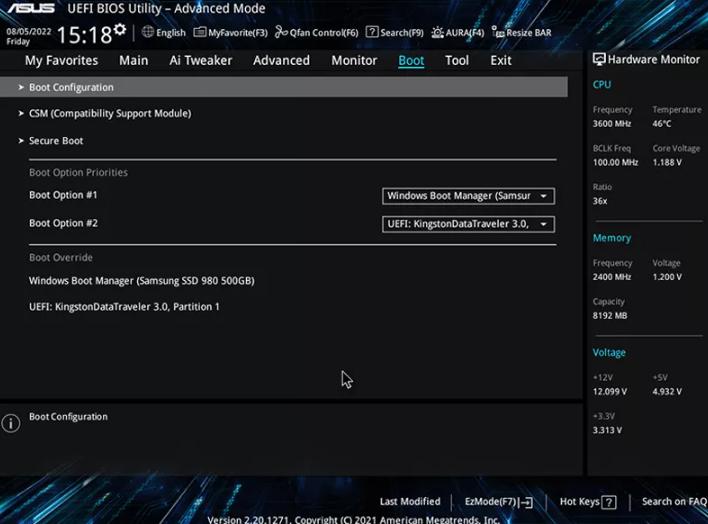708x524 pixels.
Task: Open the Ai Tweaker tab
Action: [x=200, y=61]
